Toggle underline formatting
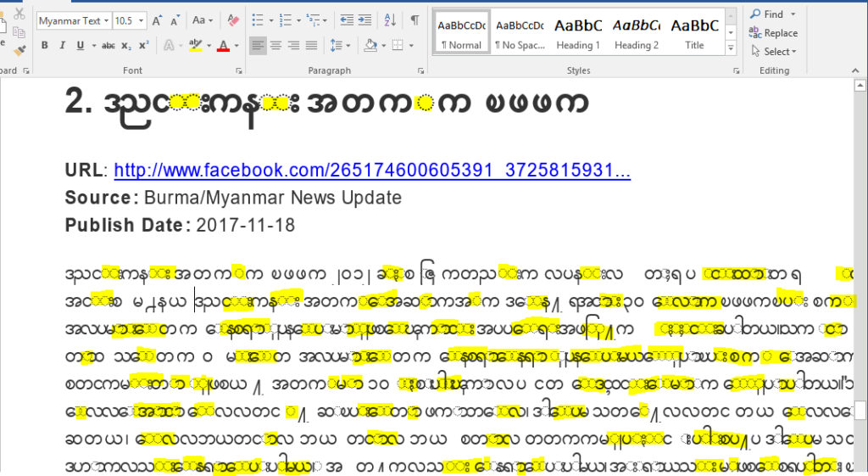Viewport: 868px width, 476px height. (81, 46)
